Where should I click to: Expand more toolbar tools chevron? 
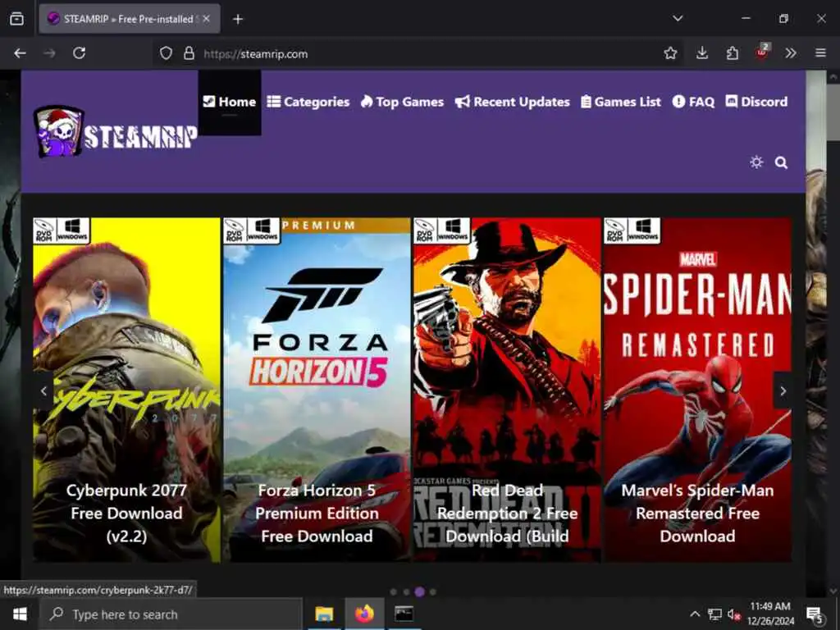coord(791,53)
